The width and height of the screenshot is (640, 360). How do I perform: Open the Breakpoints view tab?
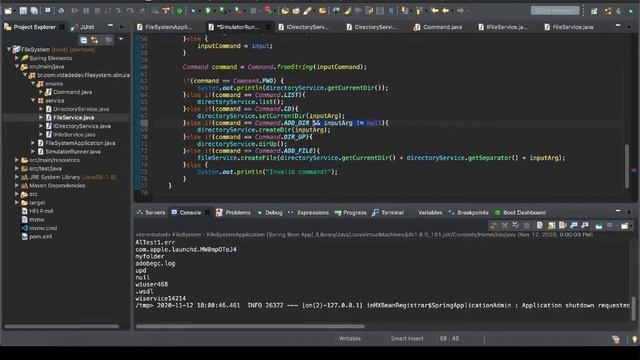click(x=469, y=213)
